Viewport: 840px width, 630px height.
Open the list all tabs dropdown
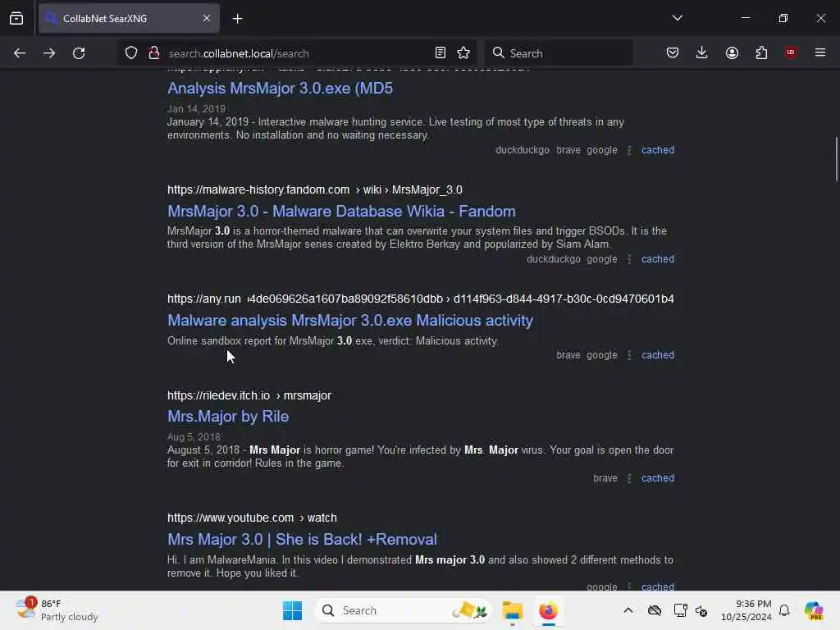(677, 18)
